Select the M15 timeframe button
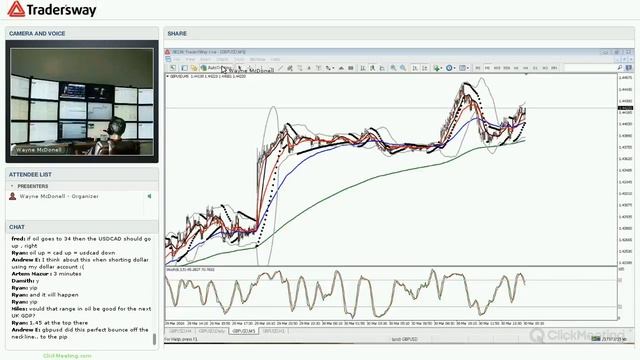The height and width of the screenshot is (360, 640). point(497,68)
